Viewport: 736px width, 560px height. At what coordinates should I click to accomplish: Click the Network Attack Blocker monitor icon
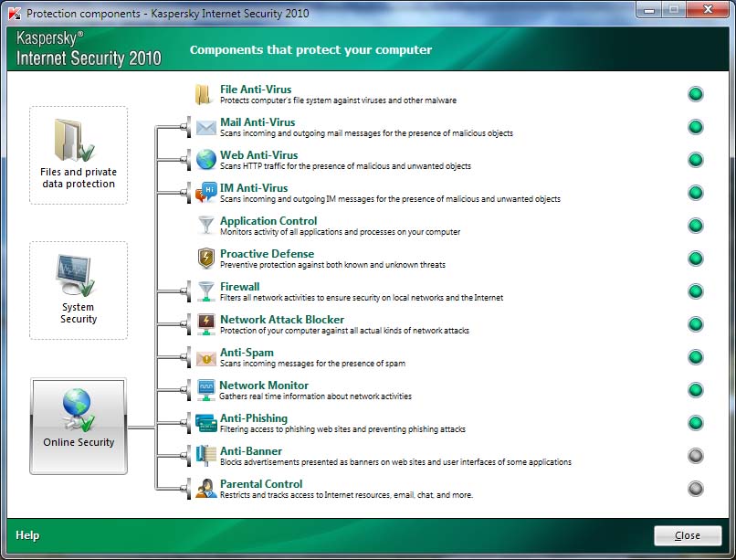pos(206,324)
